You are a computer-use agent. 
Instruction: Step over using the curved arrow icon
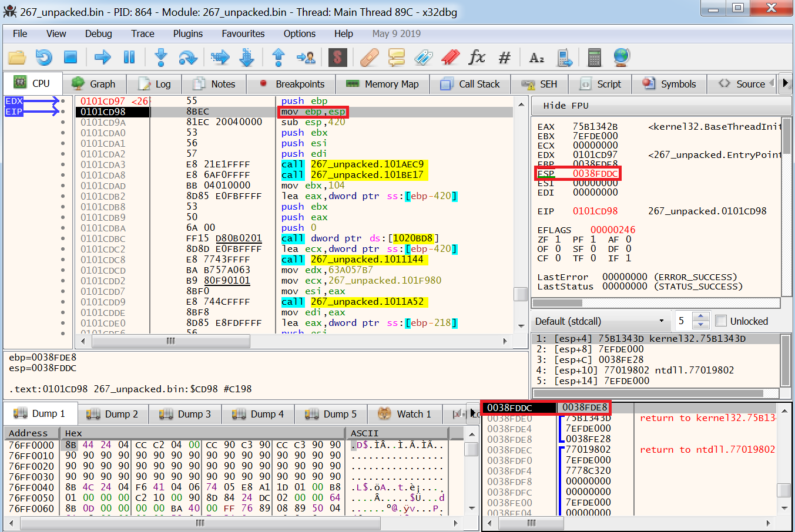pyautogui.click(x=188, y=57)
